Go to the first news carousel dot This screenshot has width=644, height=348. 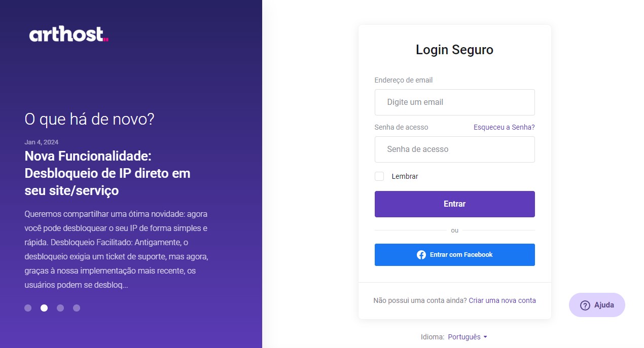click(28, 308)
